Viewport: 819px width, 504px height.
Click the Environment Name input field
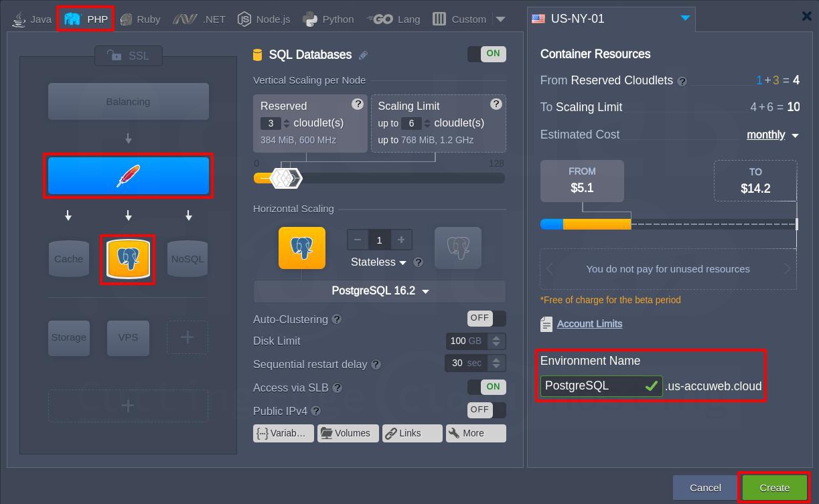click(x=591, y=386)
